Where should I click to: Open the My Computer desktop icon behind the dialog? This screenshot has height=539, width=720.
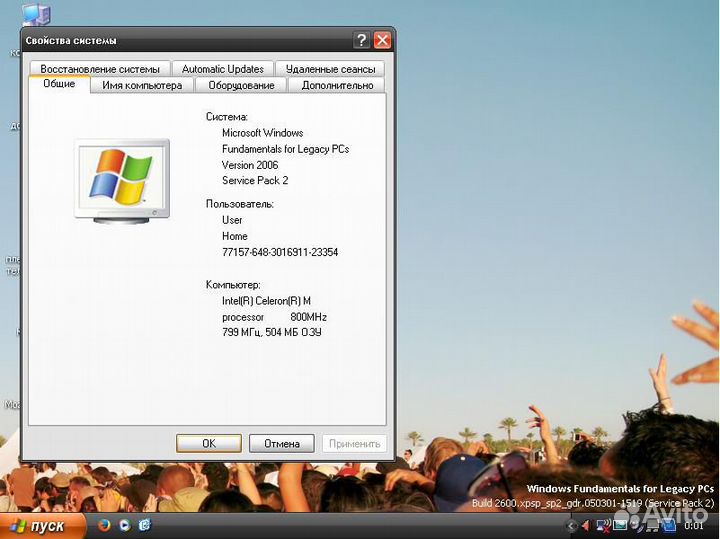pos(36,14)
